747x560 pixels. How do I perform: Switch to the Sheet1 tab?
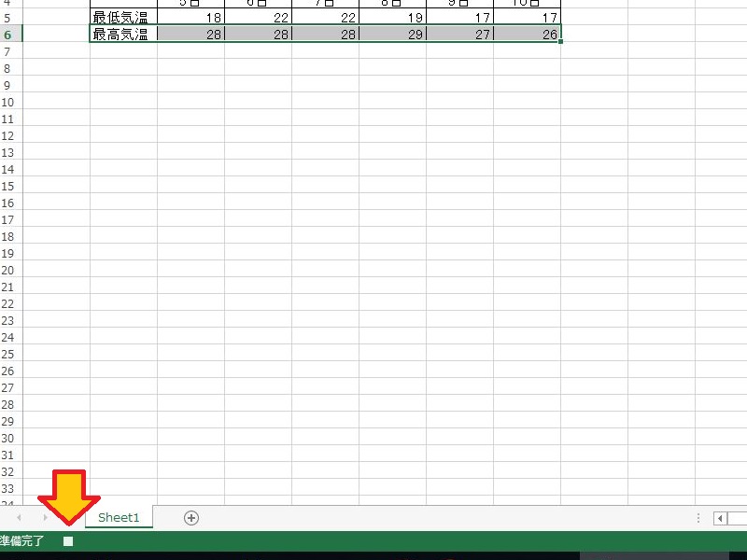pos(119,518)
